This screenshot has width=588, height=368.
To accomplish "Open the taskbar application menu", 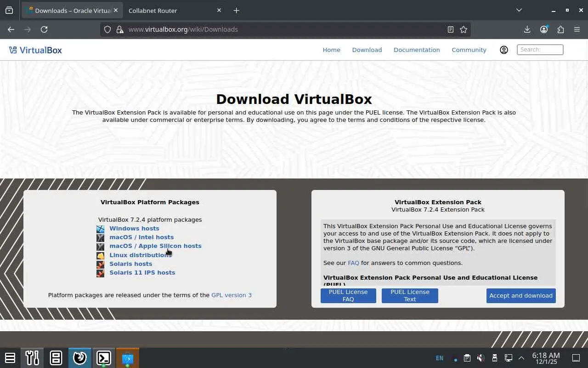I will pyautogui.click(x=10, y=358).
